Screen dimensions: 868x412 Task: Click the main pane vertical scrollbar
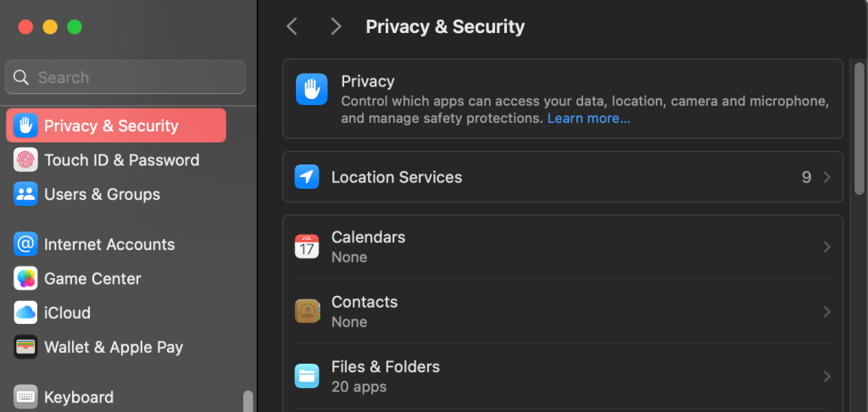(x=860, y=128)
